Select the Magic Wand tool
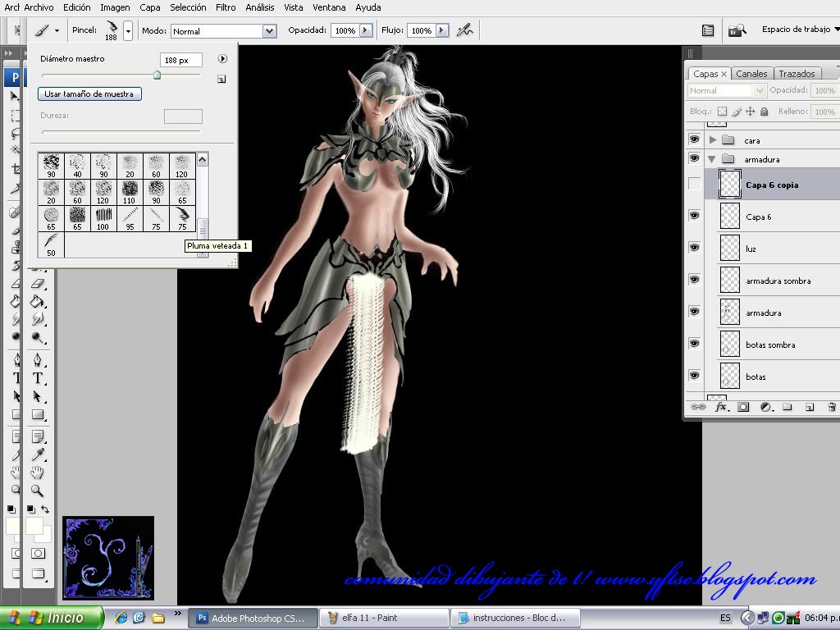Image resolution: width=840 pixels, height=630 pixels. click(15, 151)
